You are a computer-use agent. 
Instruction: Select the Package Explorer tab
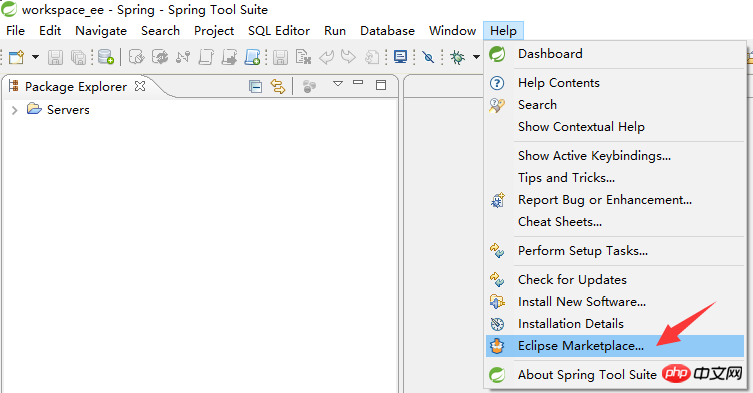[76, 86]
